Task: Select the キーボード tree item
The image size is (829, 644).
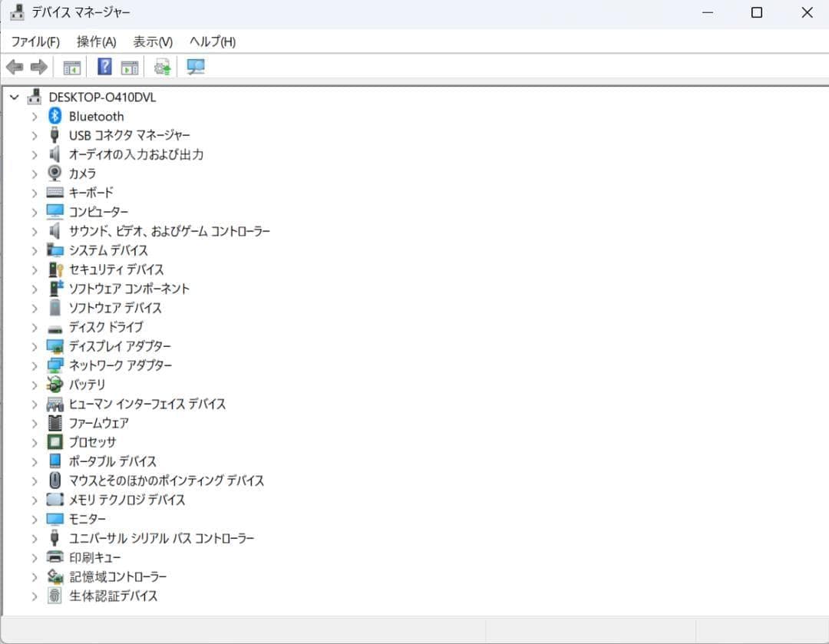Action: (91, 193)
